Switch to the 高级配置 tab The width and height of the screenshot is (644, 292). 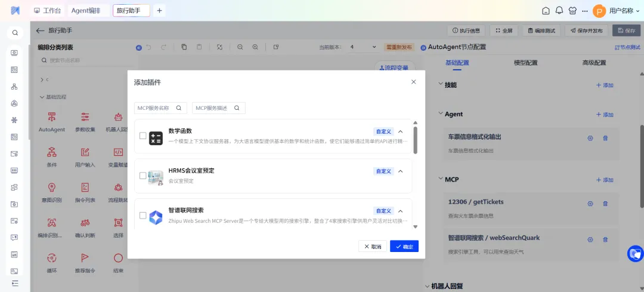pos(594,63)
